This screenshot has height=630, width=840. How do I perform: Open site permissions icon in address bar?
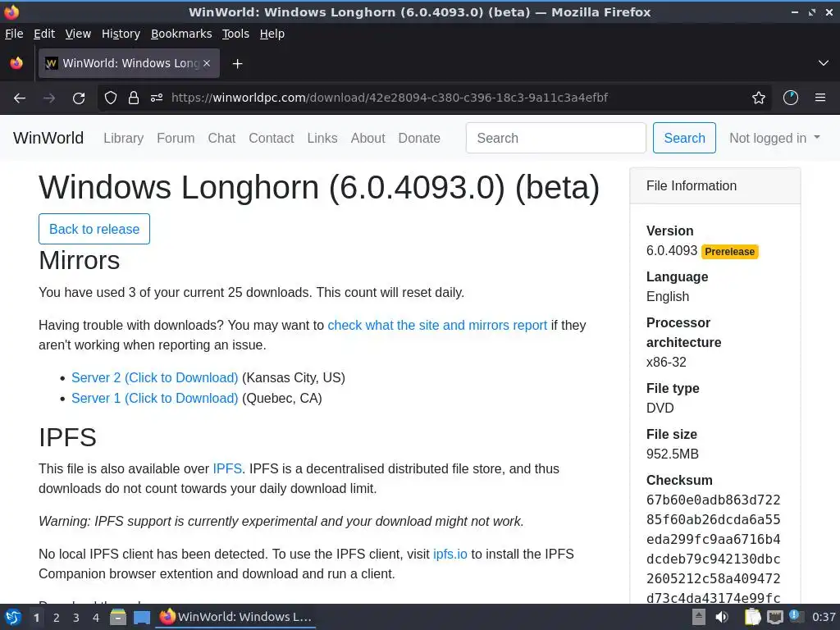pyautogui.click(x=157, y=98)
